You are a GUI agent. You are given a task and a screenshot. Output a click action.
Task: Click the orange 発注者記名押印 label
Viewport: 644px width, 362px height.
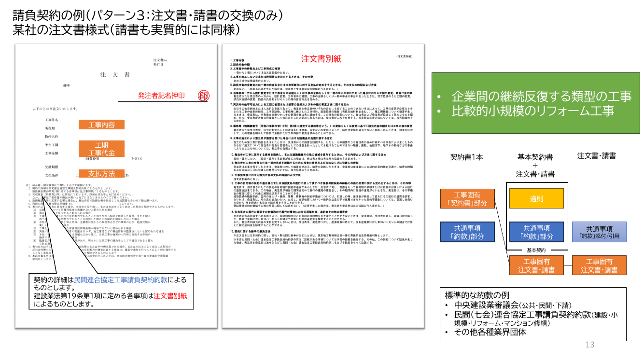coord(162,96)
